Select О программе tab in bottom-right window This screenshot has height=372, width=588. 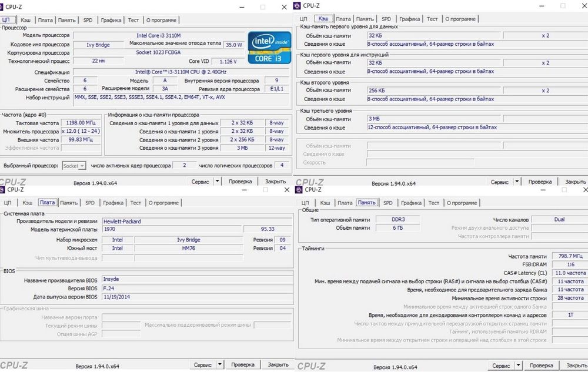(x=462, y=203)
